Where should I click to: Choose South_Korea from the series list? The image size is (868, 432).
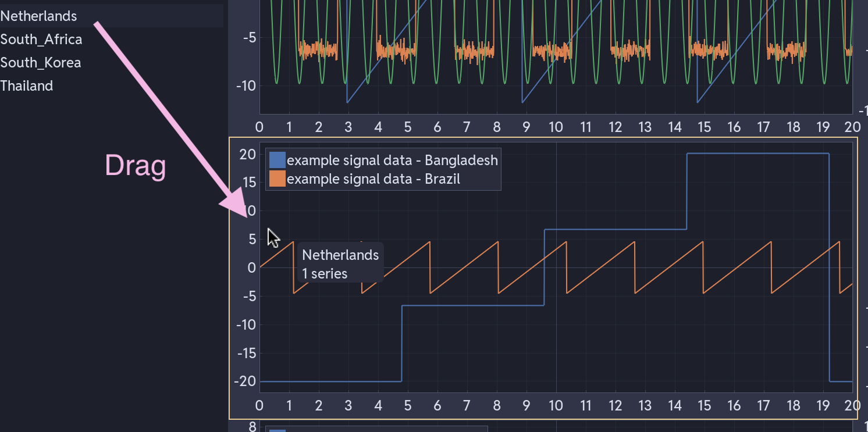pyautogui.click(x=41, y=63)
